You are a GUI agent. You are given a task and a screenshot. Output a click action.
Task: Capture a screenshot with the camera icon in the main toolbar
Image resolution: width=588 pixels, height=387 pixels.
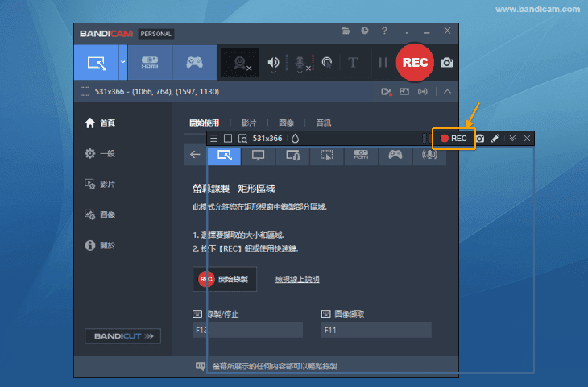pos(446,63)
